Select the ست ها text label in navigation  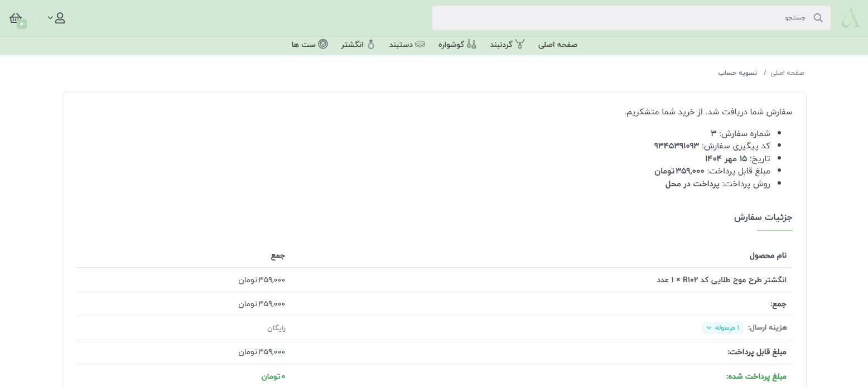[x=303, y=45]
